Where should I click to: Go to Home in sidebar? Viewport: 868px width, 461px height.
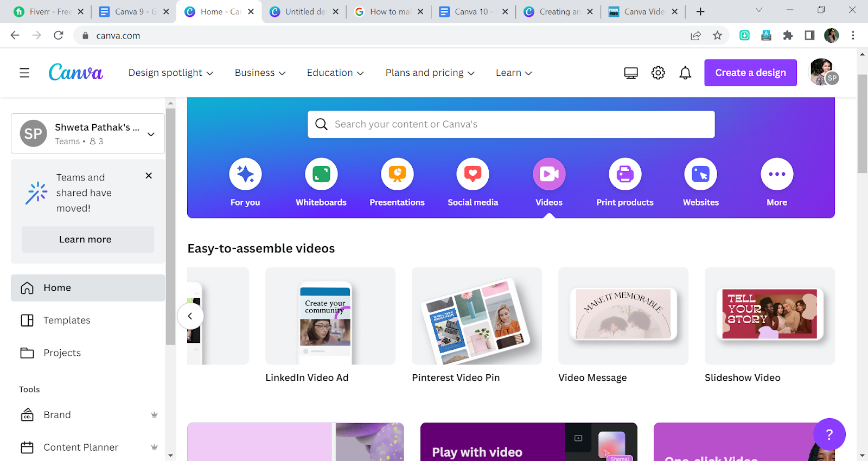coord(88,288)
